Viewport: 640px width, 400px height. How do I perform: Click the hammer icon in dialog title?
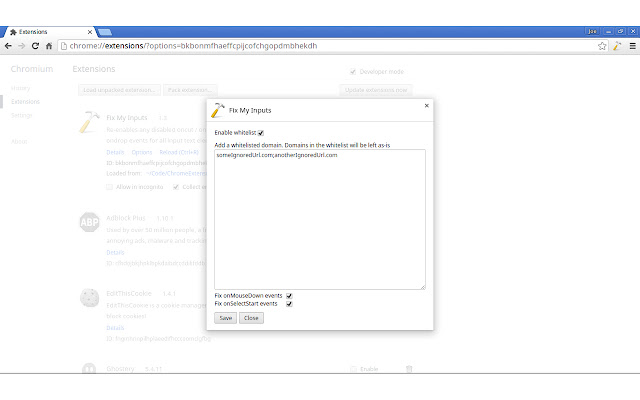(x=218, y=110)
